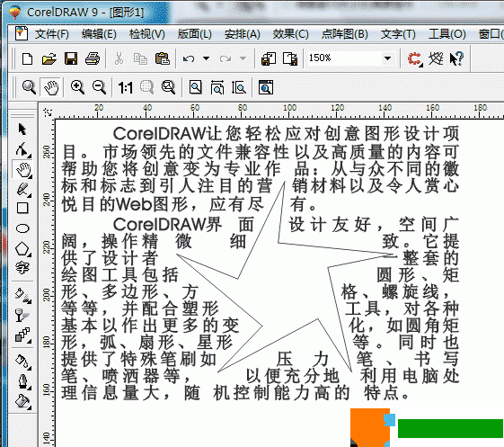The height and width of the screenshot is (447, 504).
Task: Click the Zoom Out icon
Action: pyautogui.click(x=99, y=87)
